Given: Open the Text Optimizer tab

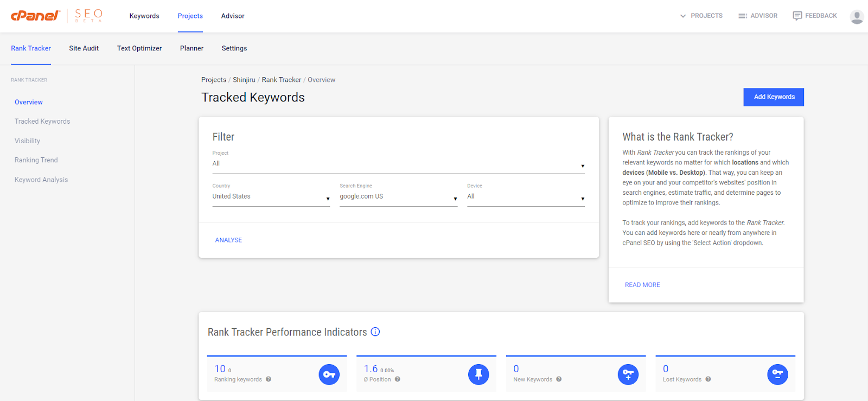Looking at the screenshot, I should [x=139, y=48].
